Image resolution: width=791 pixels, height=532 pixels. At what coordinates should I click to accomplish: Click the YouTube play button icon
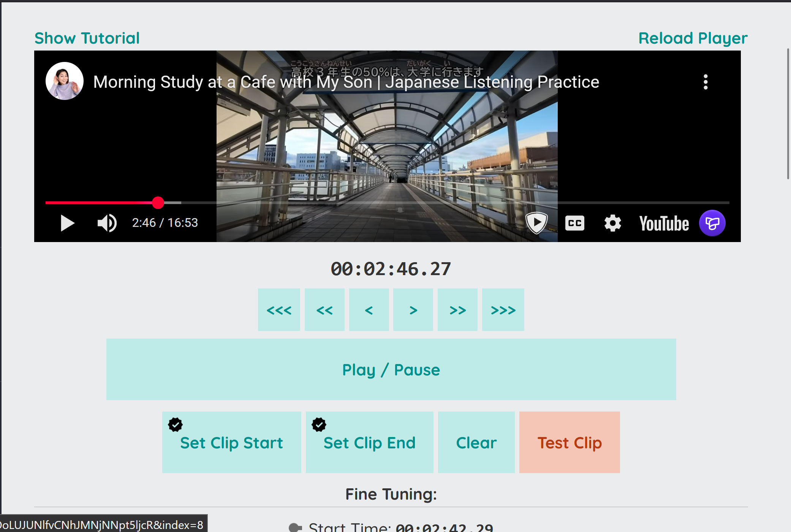[67, 223]
